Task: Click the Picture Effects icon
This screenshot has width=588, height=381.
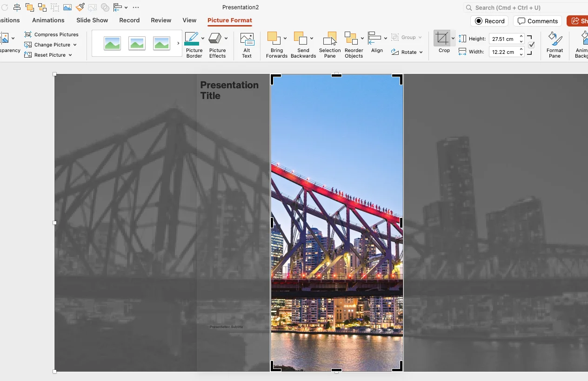Action: [215, 38]
